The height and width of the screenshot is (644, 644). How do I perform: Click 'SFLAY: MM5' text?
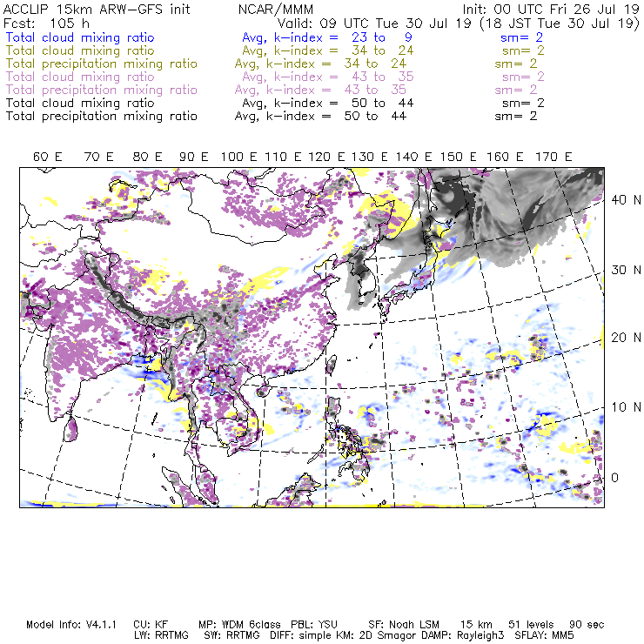[544, 635]
